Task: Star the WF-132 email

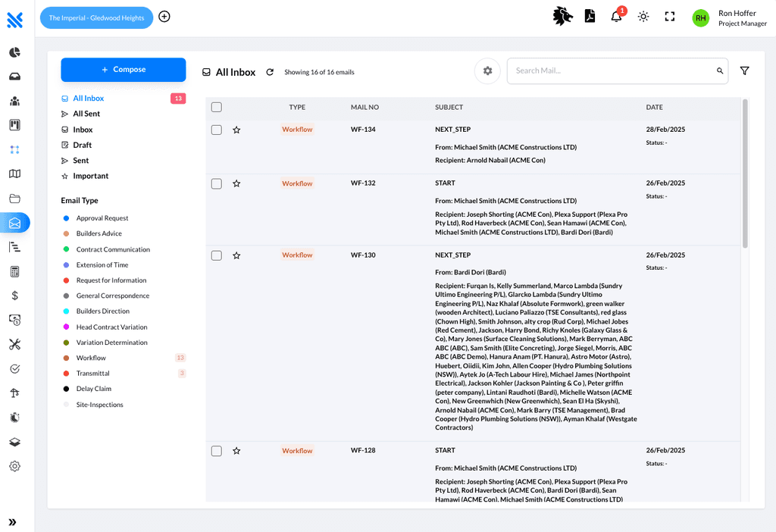Action: click(x=236, y=183)
